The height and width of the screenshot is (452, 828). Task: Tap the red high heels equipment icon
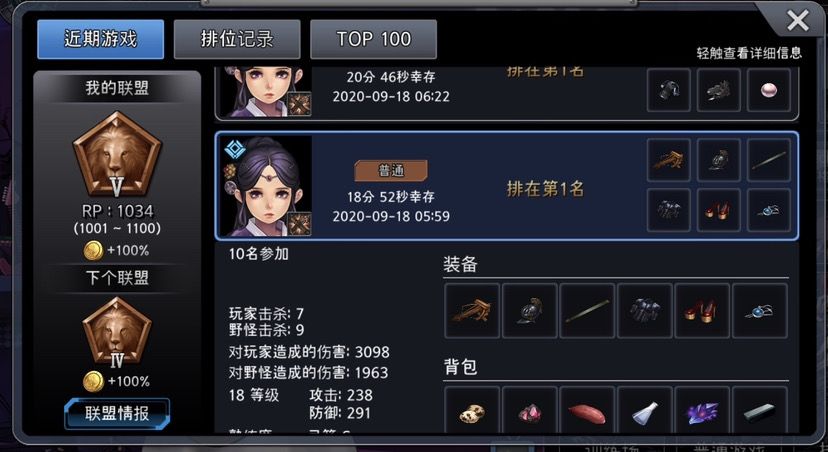point(702,310)
